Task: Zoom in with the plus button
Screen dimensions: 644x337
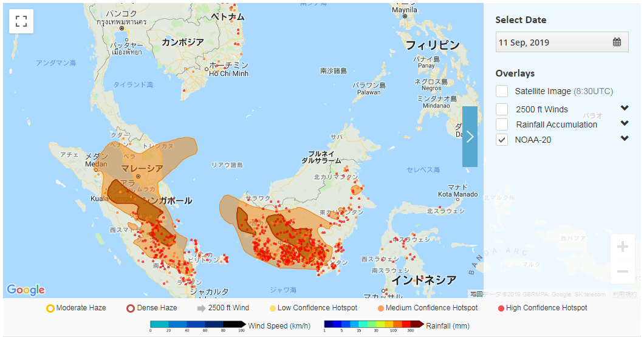Action: (623, 247)
